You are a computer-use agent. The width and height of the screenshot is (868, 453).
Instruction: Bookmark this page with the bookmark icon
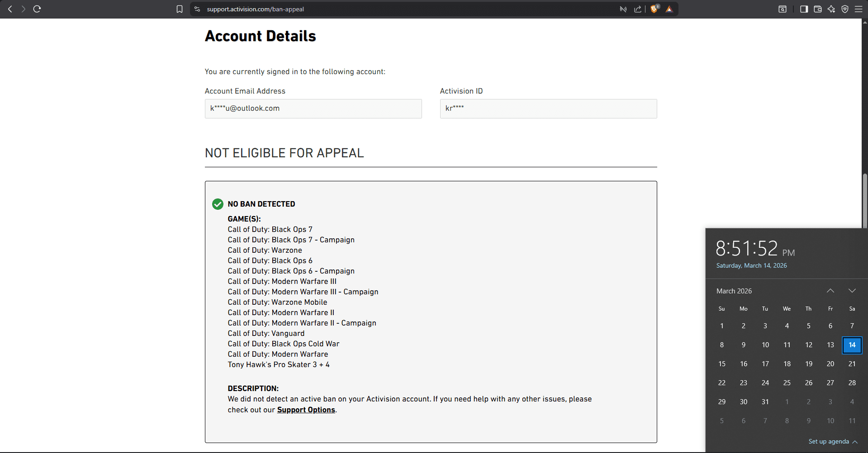pos(180,9)
